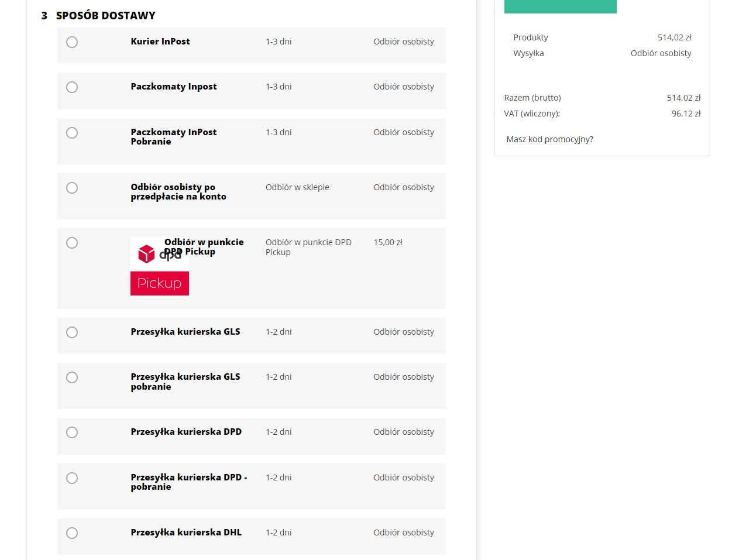The image size is (756, 560).
Task: Select Kurier InPost delivery radio button
Action: pyautogui.click(x=72, y=42)
